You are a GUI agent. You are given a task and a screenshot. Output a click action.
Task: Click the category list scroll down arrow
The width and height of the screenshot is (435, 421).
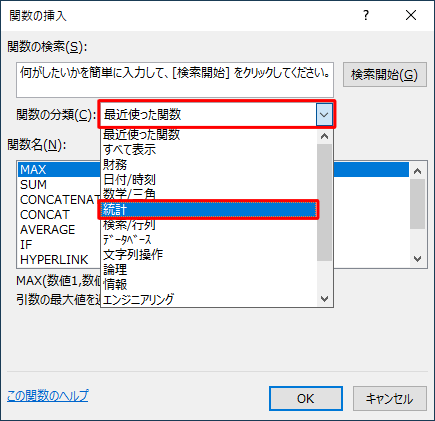click(324, 299)
